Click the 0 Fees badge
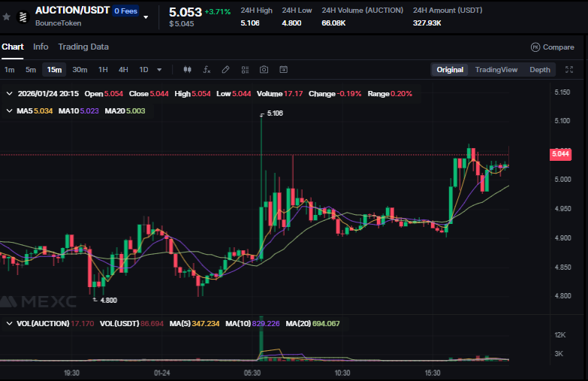Image resolution: width=588 pixels, height=381 pixels. tap(125, 11)
